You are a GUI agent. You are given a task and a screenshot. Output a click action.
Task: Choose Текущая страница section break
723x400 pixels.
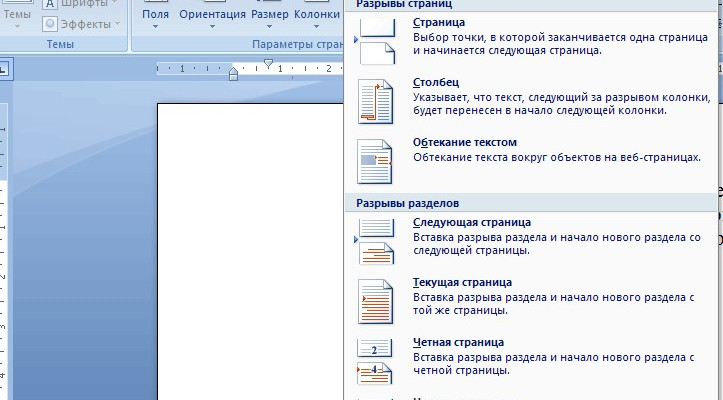pos(533,301)
